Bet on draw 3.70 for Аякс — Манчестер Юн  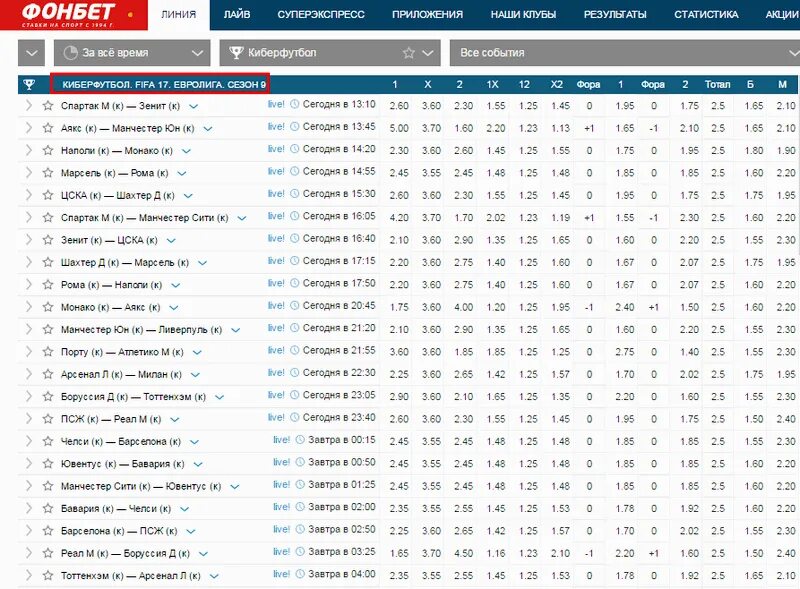tap(431, 128)
